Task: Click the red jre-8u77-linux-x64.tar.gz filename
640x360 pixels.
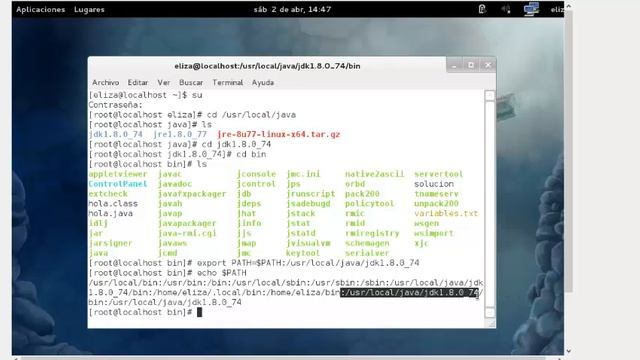Action: point(279,134)
